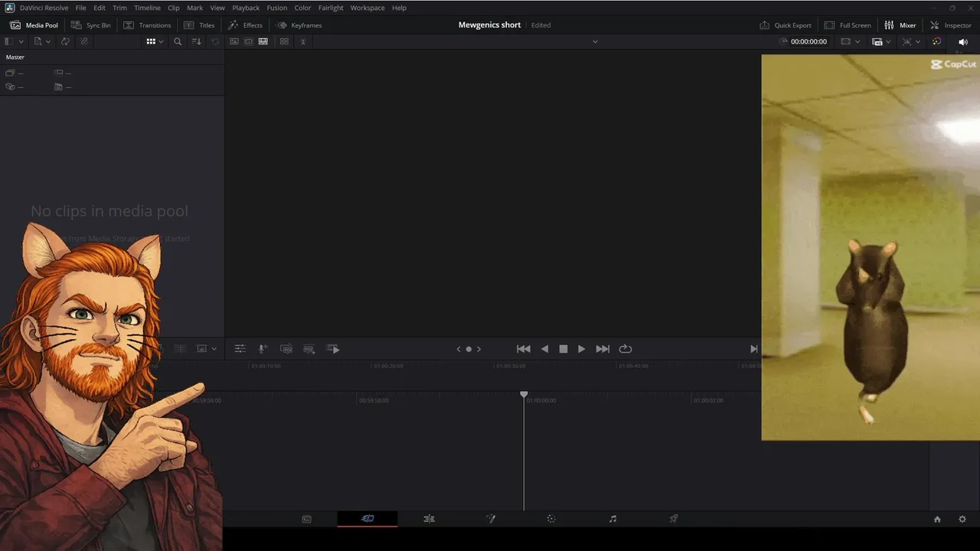Click the Tools sliders icon

pos(240,349)
